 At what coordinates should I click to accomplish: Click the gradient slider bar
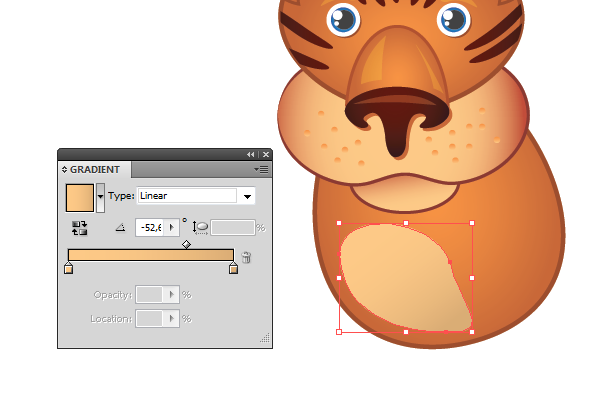coord(151,255)
